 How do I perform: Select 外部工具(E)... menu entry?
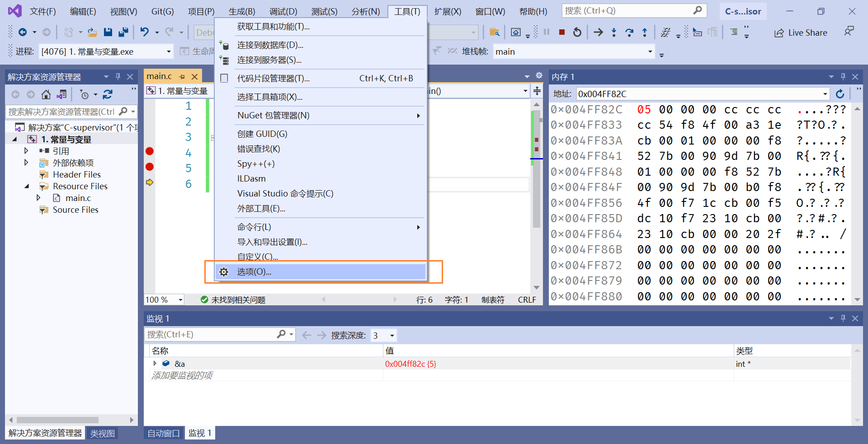321,209
